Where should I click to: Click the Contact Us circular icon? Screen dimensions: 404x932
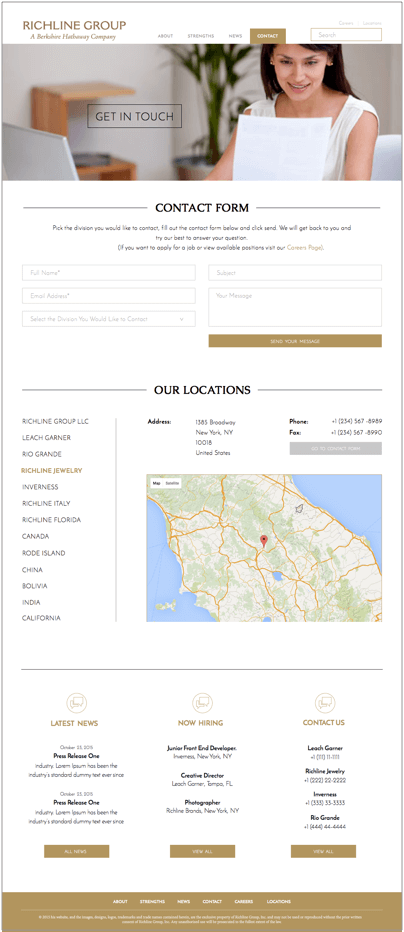coord(325,703)
